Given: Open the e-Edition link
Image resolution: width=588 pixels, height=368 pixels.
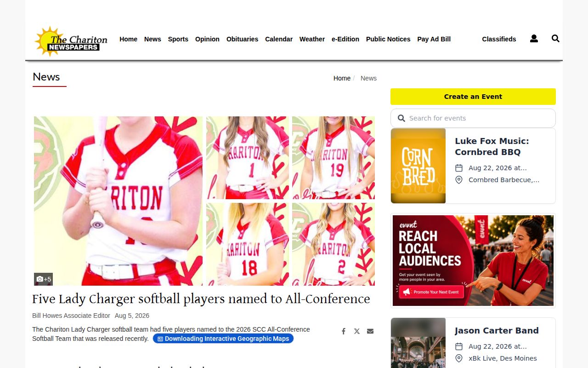Looking at the screenshot, I should pyautogui.click(x=345, y=39).
